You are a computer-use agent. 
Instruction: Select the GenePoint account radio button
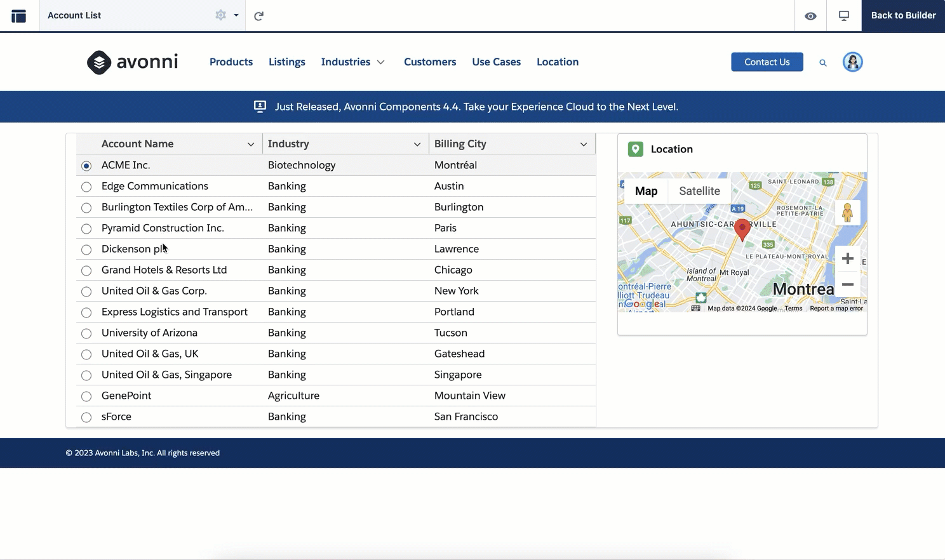(86, 396)
